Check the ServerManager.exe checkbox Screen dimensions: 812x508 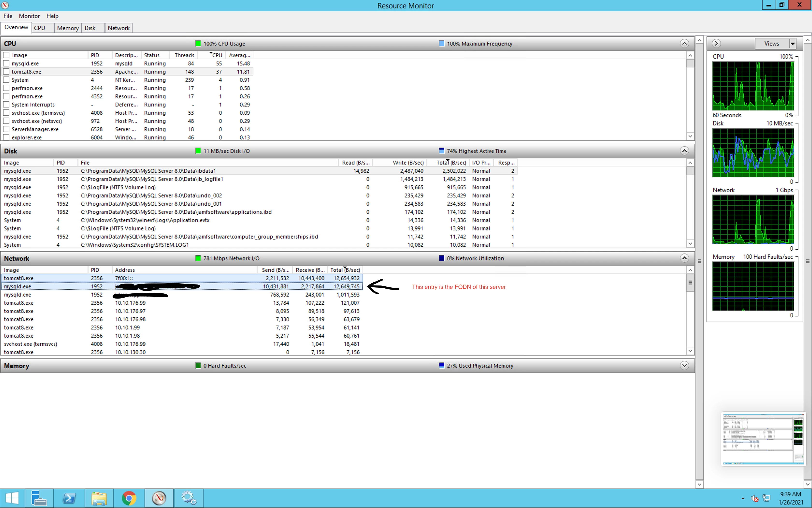point(6,129)
